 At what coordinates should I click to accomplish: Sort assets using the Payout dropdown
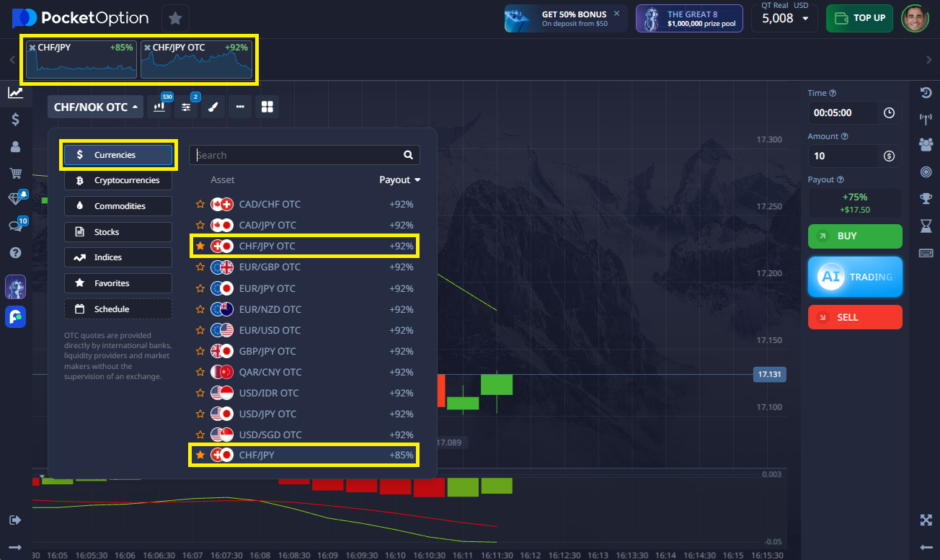(399, 180)
